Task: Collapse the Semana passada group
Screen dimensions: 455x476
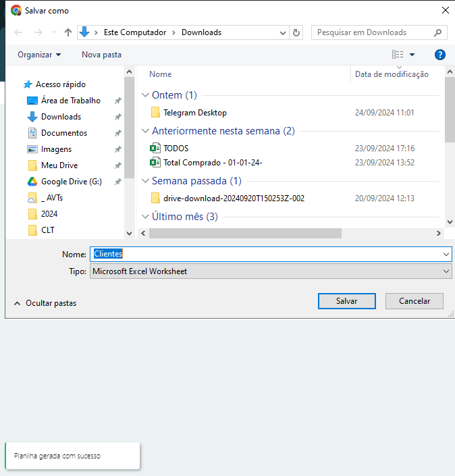Action: coord(146,181)
